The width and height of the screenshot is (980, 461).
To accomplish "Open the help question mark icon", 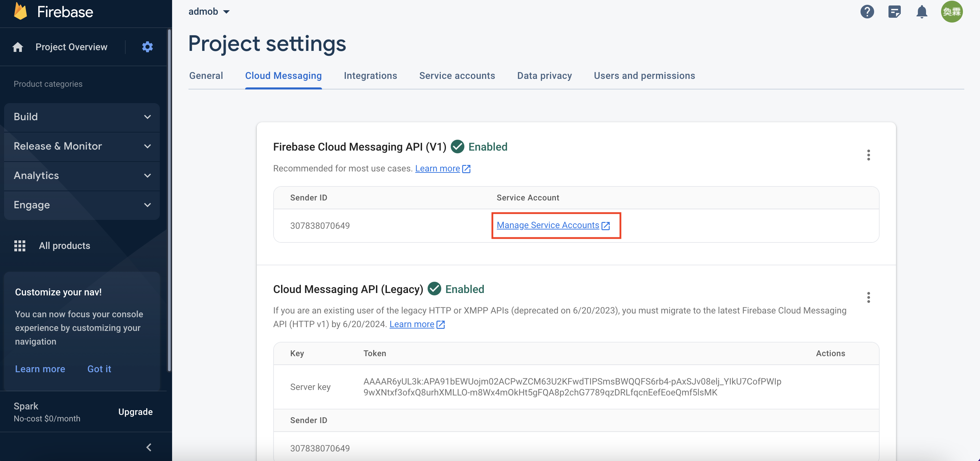I will [x=867, y=12].
